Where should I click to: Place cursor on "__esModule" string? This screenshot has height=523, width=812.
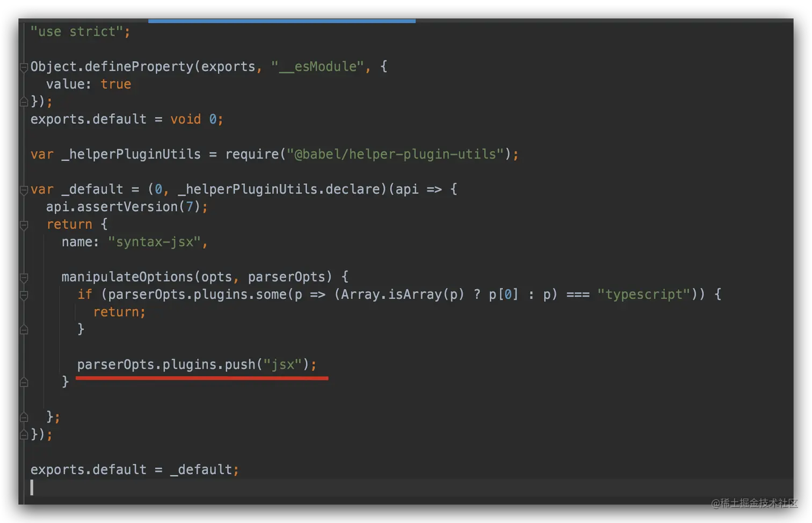(x=317, y=67)
